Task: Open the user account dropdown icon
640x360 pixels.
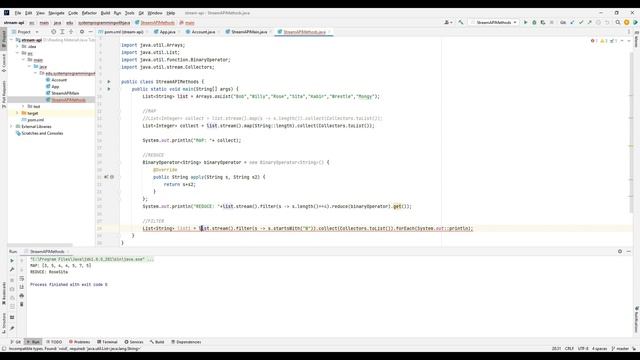Action: tap(448, 22)
